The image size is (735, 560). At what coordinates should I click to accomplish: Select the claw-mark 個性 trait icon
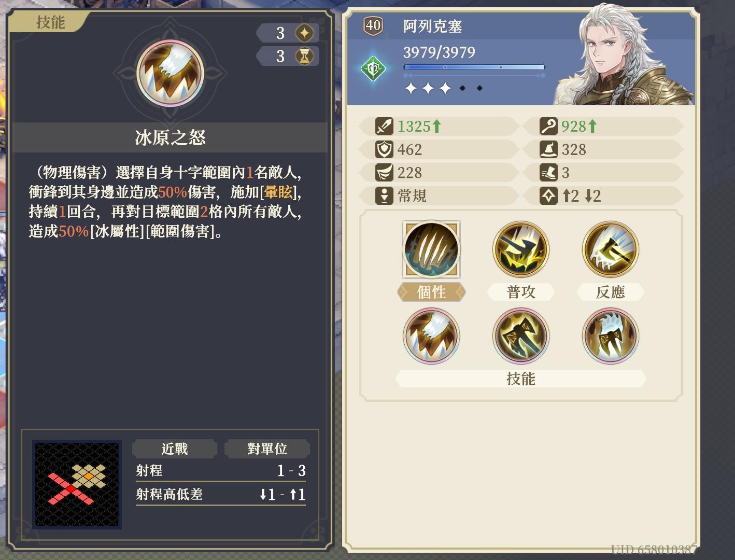431,249
